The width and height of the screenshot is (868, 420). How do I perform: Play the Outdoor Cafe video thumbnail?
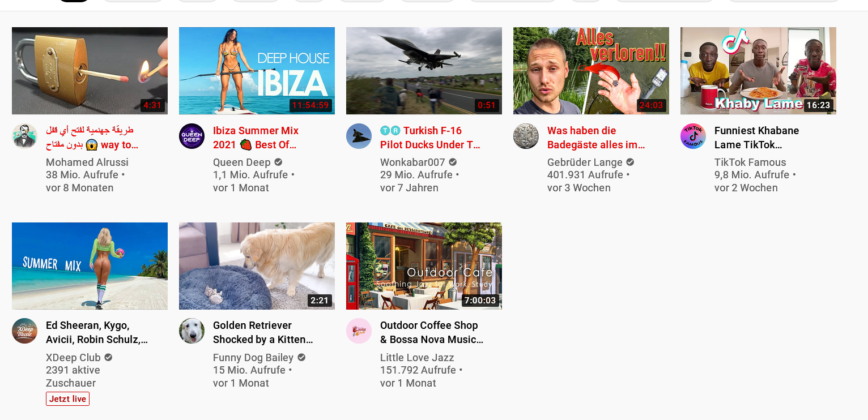tap(424, 266)
